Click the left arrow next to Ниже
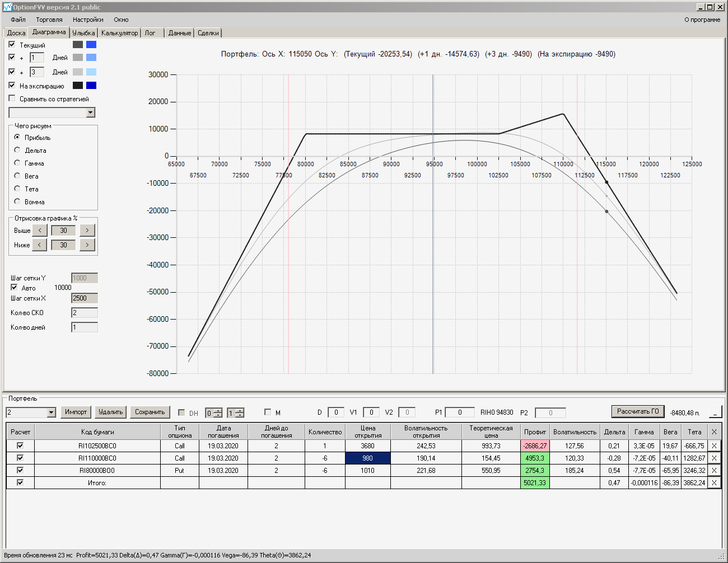This screenshot has height=563, width=728. (x=40, y=245)
